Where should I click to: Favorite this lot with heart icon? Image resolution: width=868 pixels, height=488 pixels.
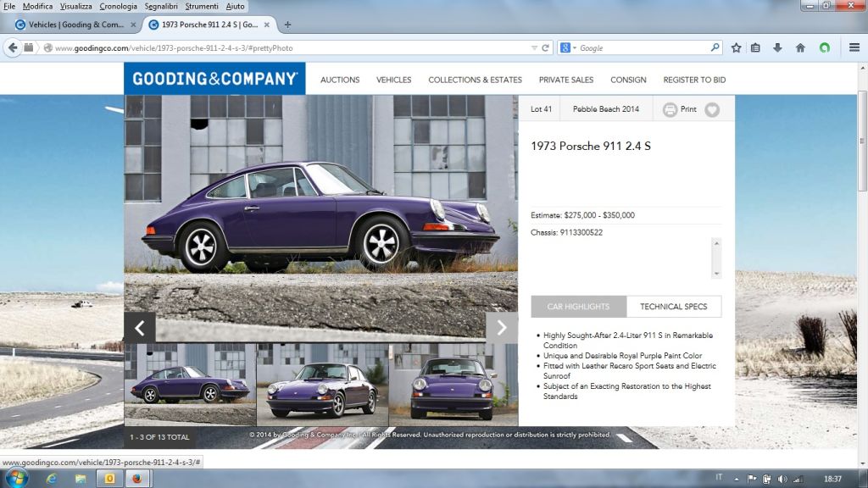[x=712, y=109]
